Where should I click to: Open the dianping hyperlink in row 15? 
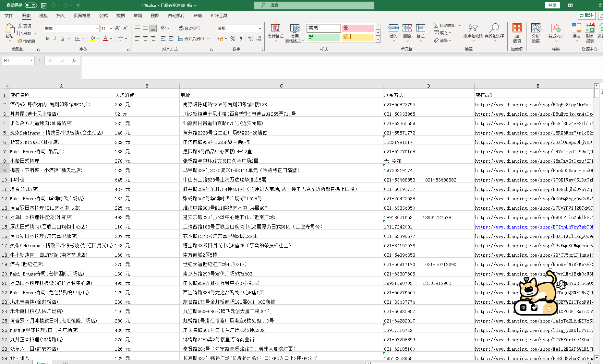tap(534, 227)
